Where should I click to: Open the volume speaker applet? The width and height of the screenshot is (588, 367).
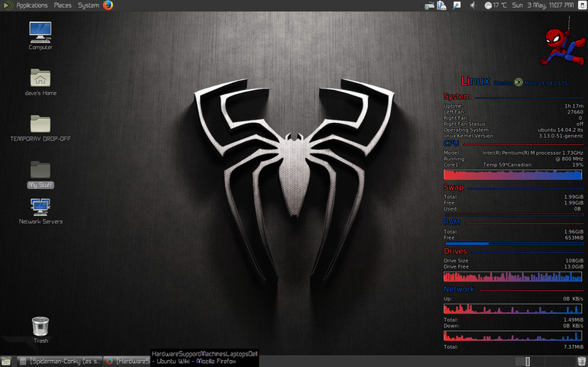[x=473, y=5]
